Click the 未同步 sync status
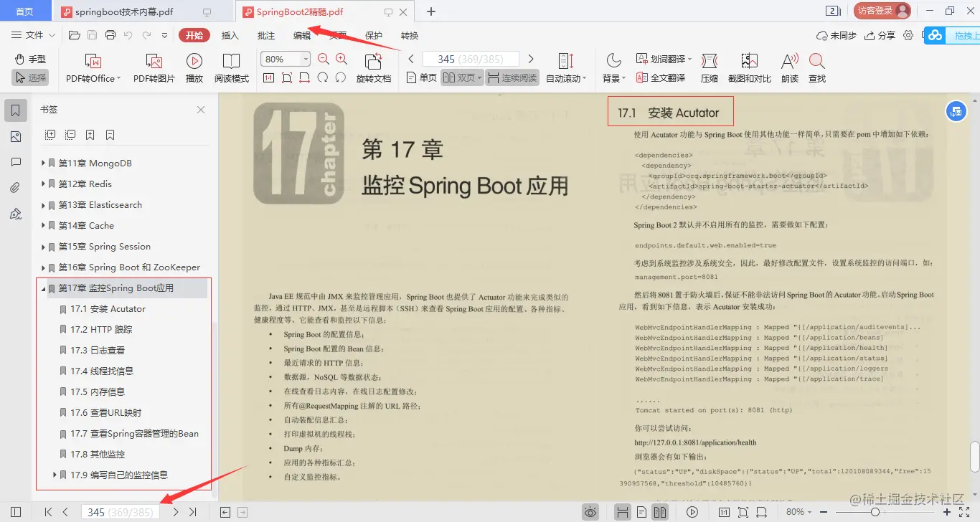Image resolution: width=980 pixels, height=522 pixels. click(x=837, y=35)
